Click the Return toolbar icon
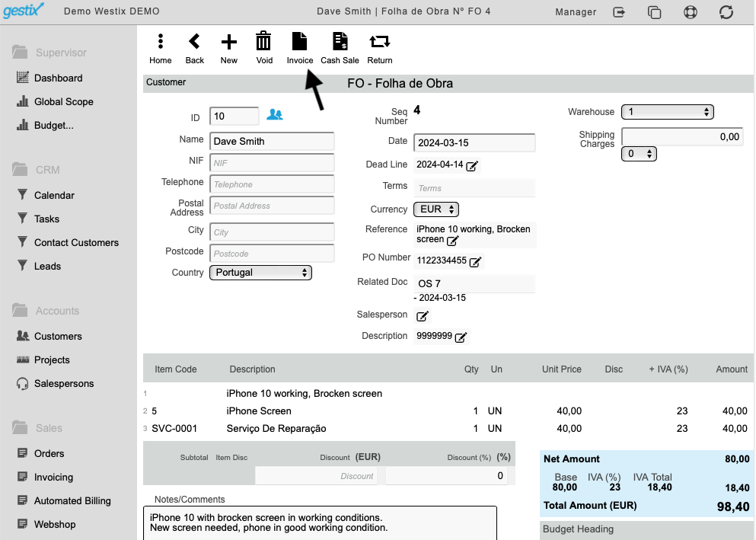 380,48
